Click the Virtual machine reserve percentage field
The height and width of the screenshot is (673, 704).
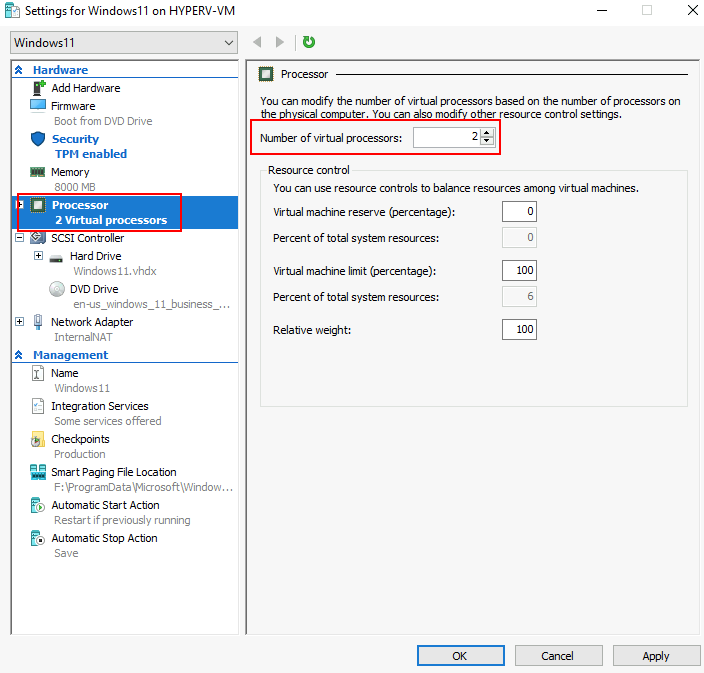pyautogui.click(x=519, y=211)
